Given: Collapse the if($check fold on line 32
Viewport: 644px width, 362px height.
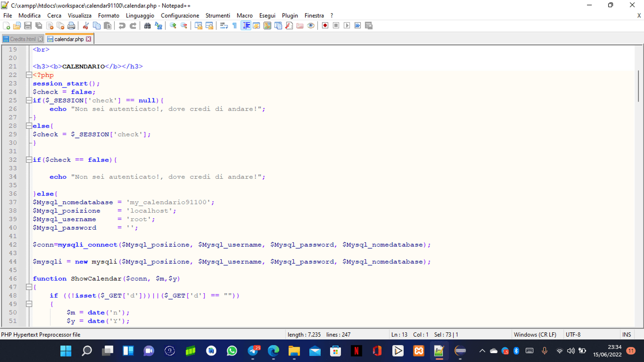Looking at the screenshot, I should click(29, 160).
